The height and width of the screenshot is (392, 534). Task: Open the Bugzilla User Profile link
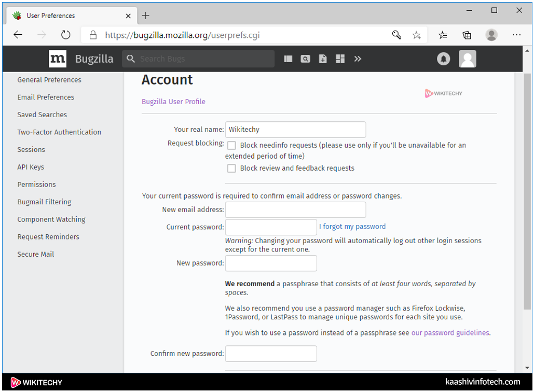[x=173, y=102]
